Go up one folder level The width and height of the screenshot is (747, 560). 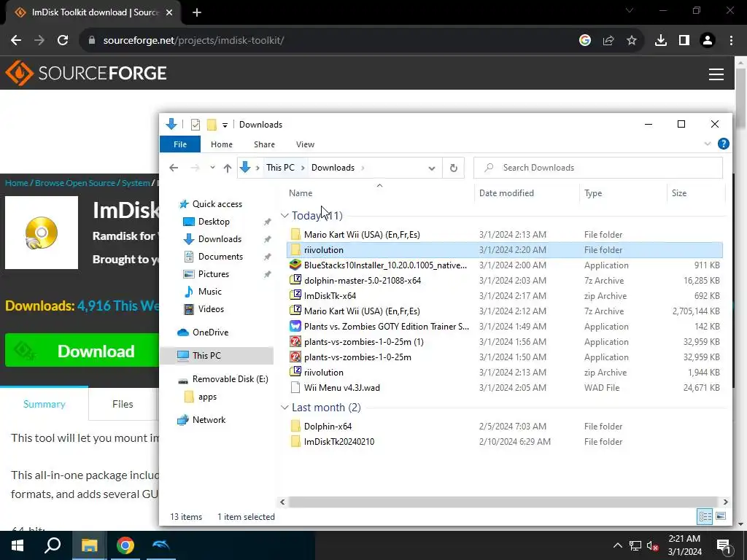(x=228, y=168)
